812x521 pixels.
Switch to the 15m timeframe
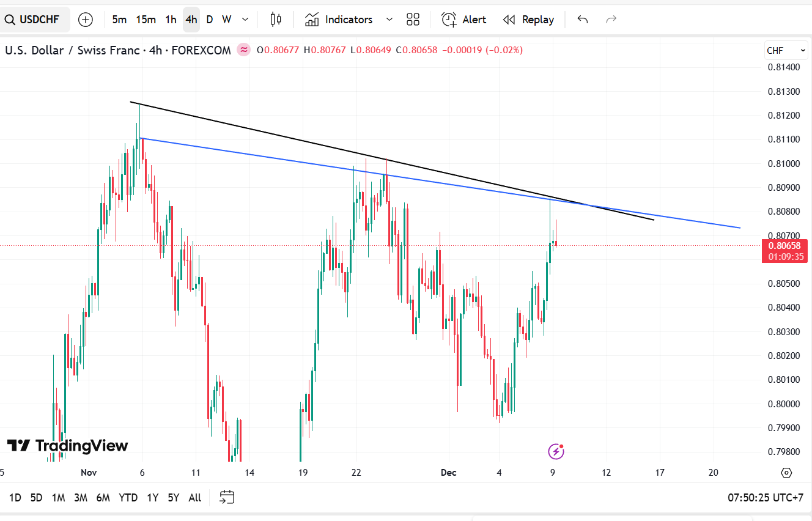pos(146,19)
